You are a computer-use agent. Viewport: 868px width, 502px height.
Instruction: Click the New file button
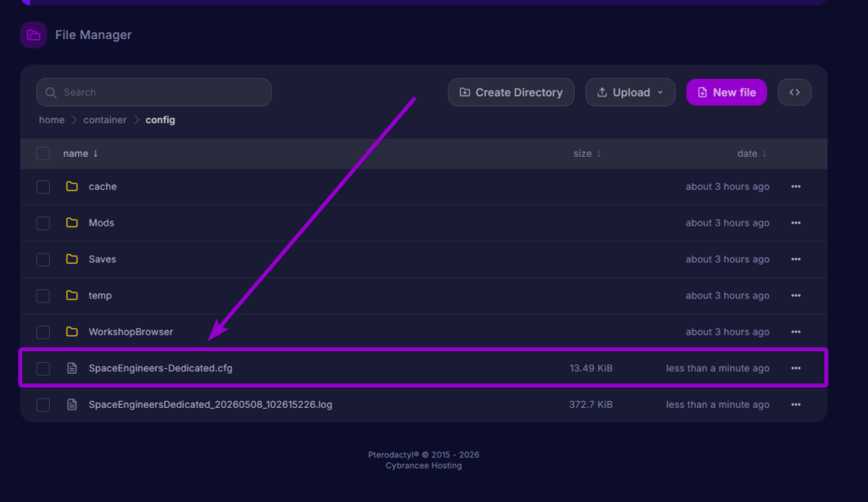coord(726,92)
